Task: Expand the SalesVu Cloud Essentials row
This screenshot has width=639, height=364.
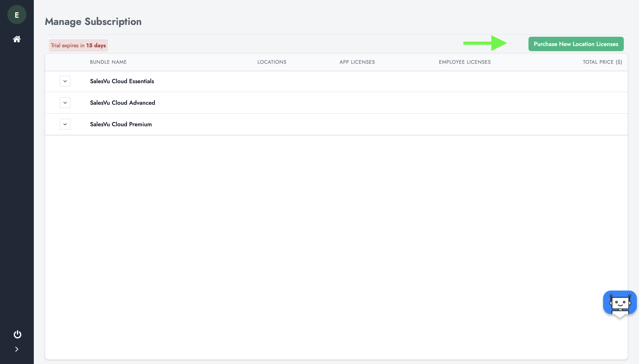Action: pos(65,81)
